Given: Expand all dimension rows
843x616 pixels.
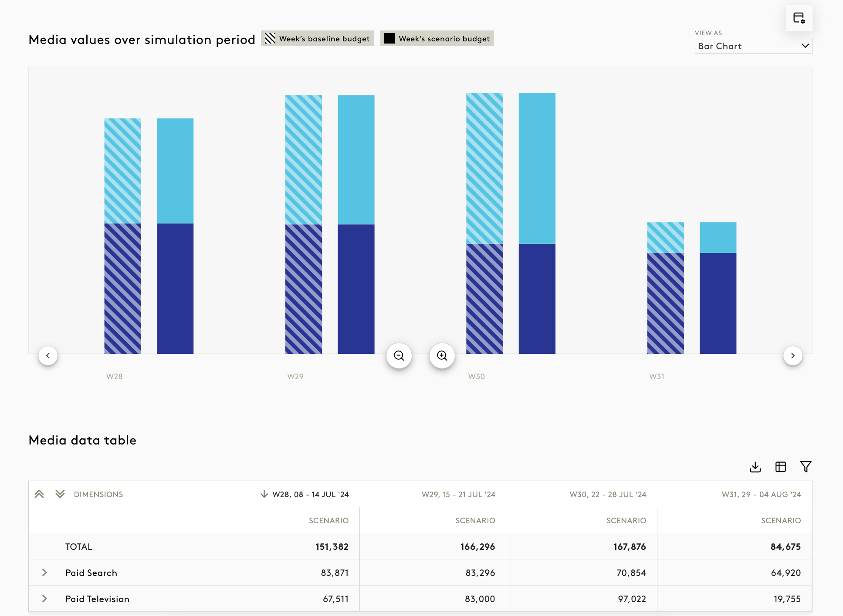Looking at the screenshot, I should point(60,494).
